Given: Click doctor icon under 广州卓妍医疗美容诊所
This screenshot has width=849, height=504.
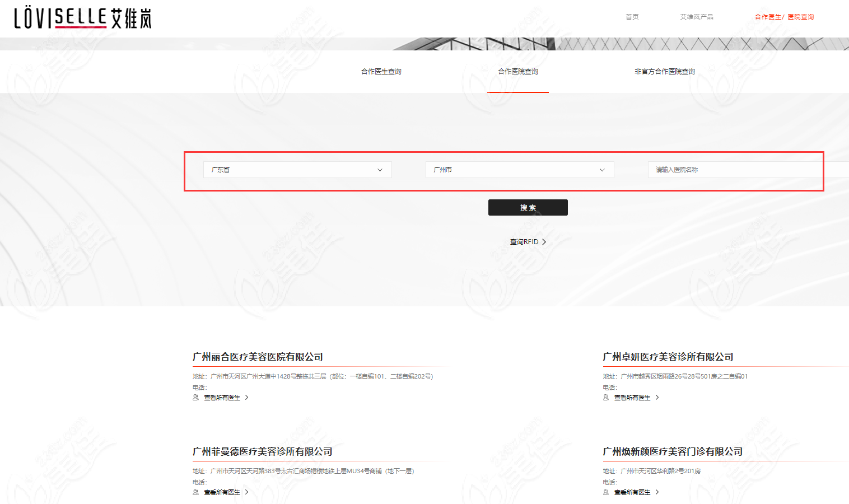Looking at the screenshot, I should tap(606, 398).
